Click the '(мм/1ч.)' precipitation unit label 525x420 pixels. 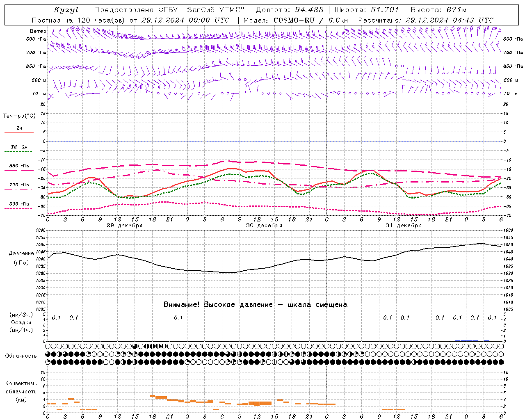[21, 330]
